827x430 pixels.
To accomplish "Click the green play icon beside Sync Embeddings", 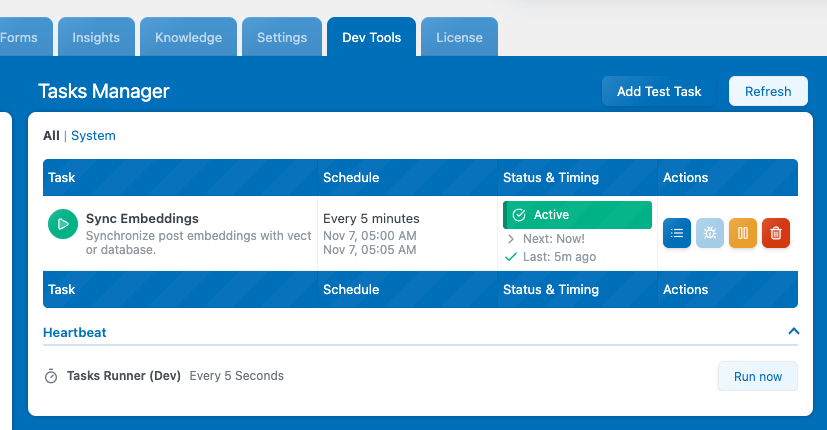I will pyautogui.click(x=63, y=225).
